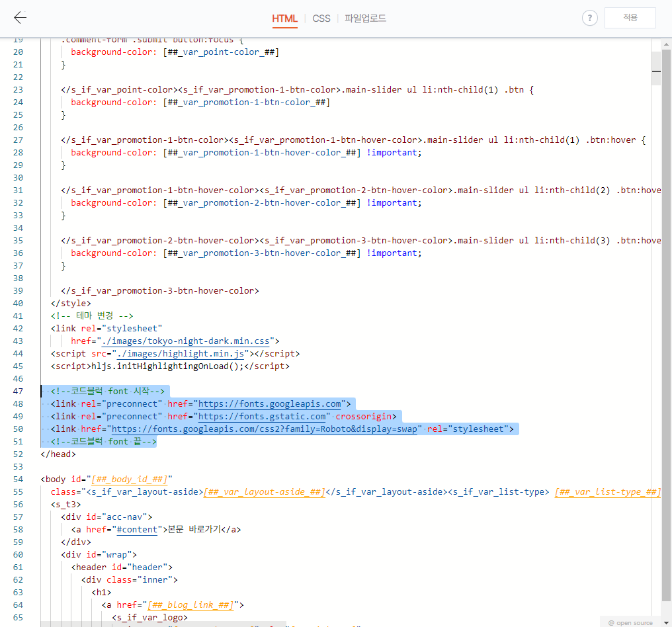Click the <s_t3> tag line
Image resolution: width=672 pixels, height=627 pixels.
65,505
